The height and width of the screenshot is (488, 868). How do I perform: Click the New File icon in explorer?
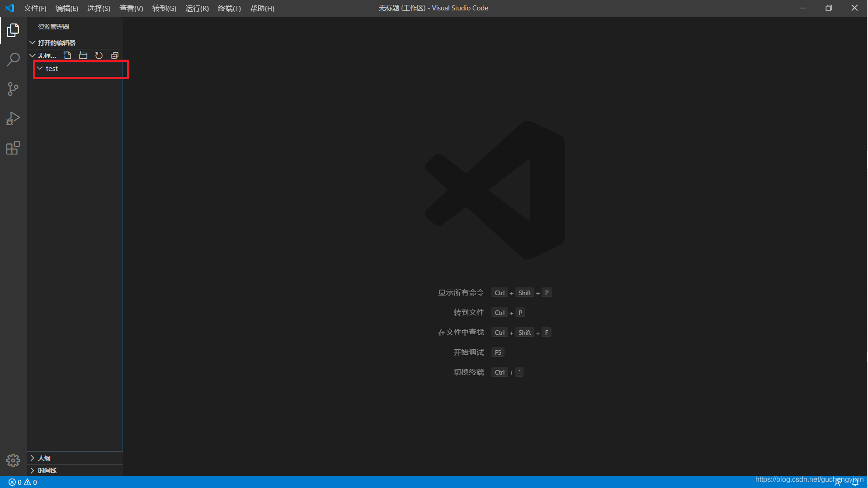[x=67, y=55]
